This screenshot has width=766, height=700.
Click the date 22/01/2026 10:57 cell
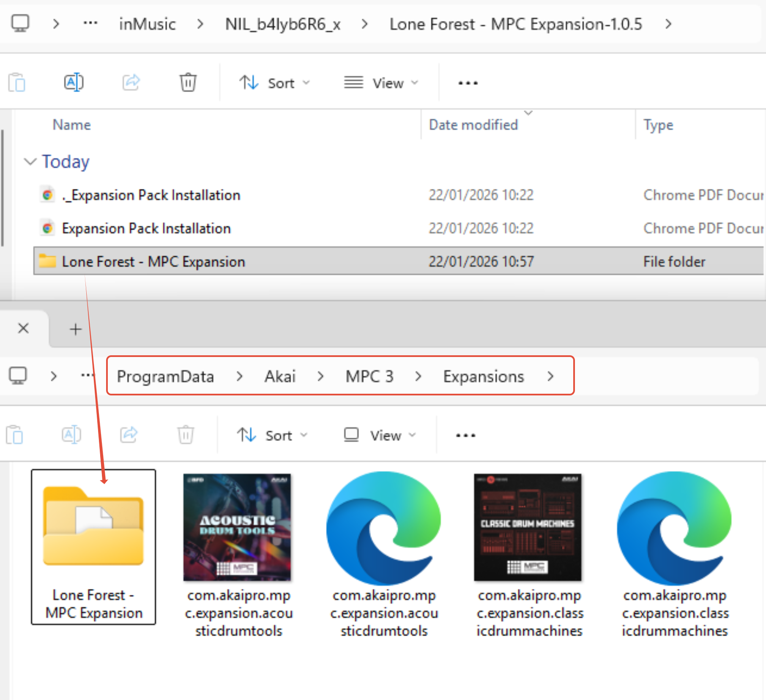[x=481, y=261]
